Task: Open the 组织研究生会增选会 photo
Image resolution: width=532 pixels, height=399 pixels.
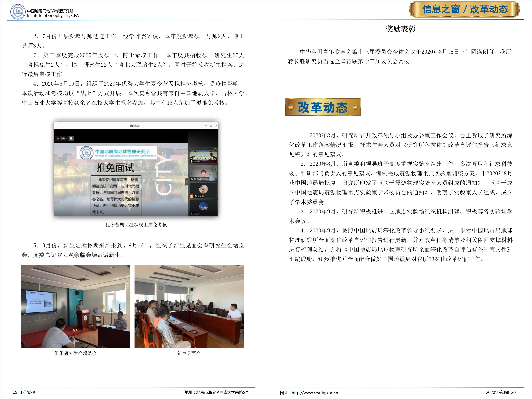Action: [75, 306]
